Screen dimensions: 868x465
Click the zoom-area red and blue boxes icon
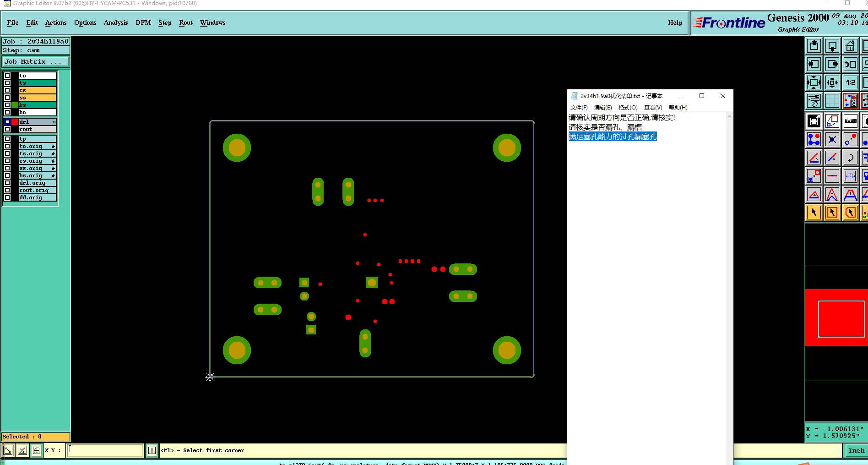pyautogui.click(x=832, y=121)
